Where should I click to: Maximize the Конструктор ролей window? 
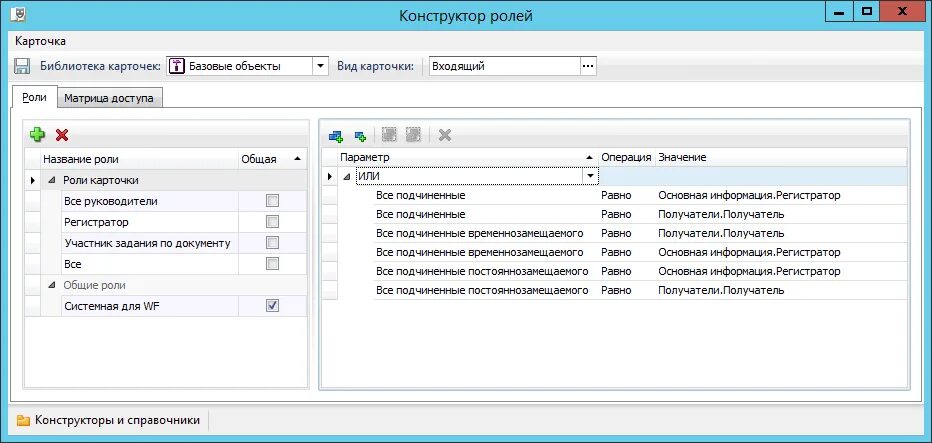pyautogui.click(x=867, y=11)
